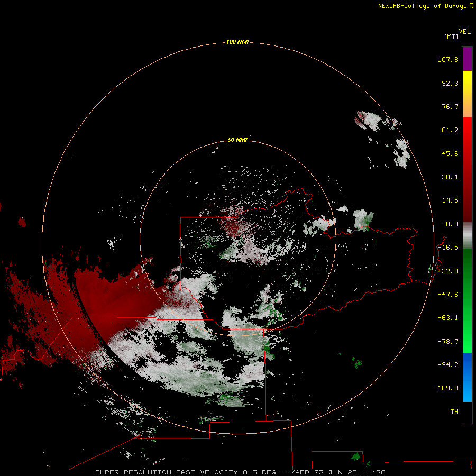This screenshot has height=476, width=476.
Task: Select the -16.5 velocity scale value
Action: point(448,248)
